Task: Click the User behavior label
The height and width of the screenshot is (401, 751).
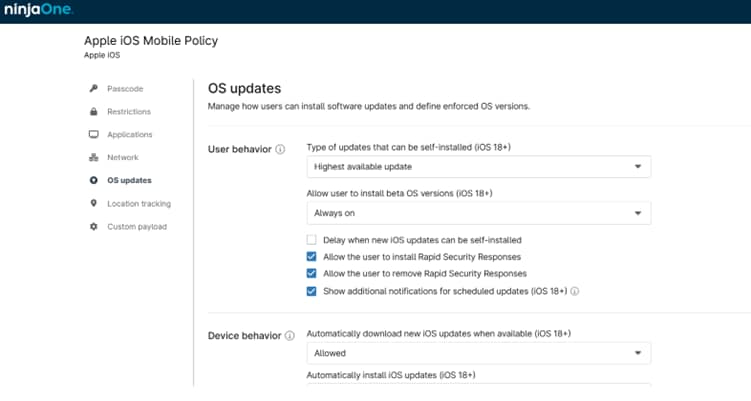Action: pos(239,149)
